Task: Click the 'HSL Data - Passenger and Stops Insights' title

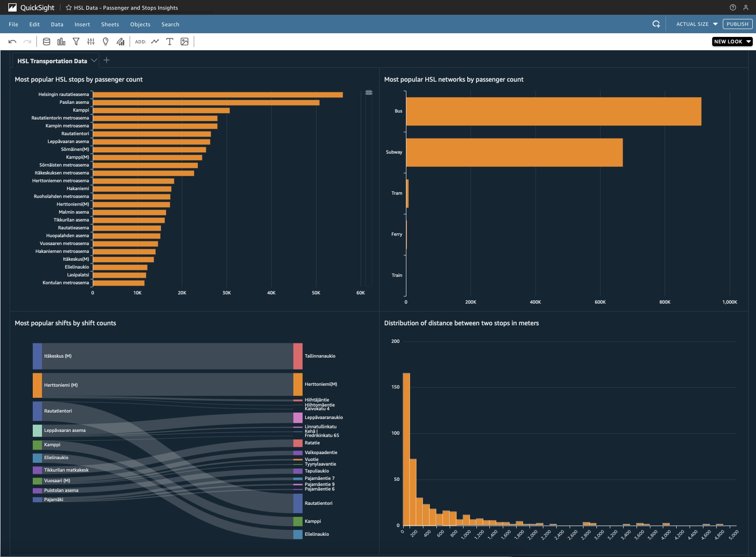Action: point(126,8)
